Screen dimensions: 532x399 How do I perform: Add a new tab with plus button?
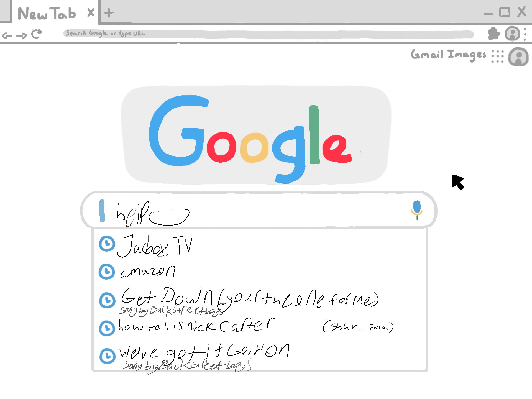(109, 13)
